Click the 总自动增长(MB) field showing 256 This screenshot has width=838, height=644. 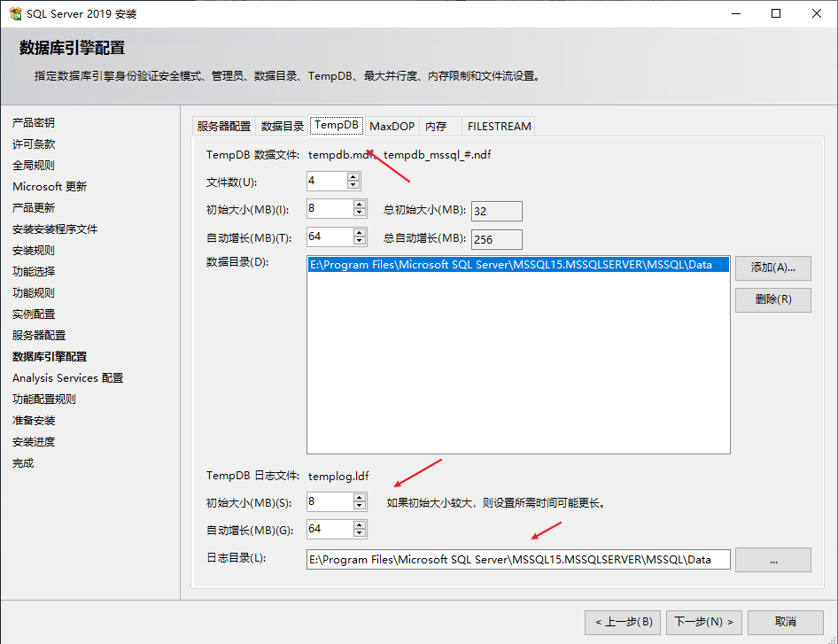coord(496,239)
